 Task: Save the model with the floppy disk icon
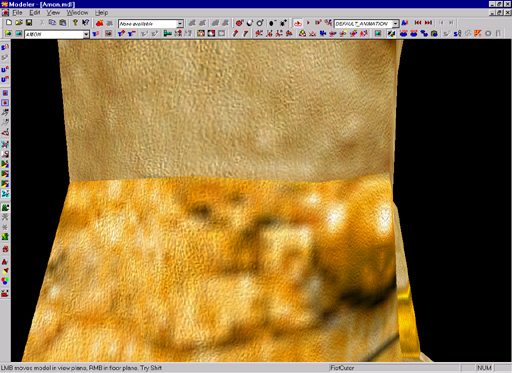point(29,23)
